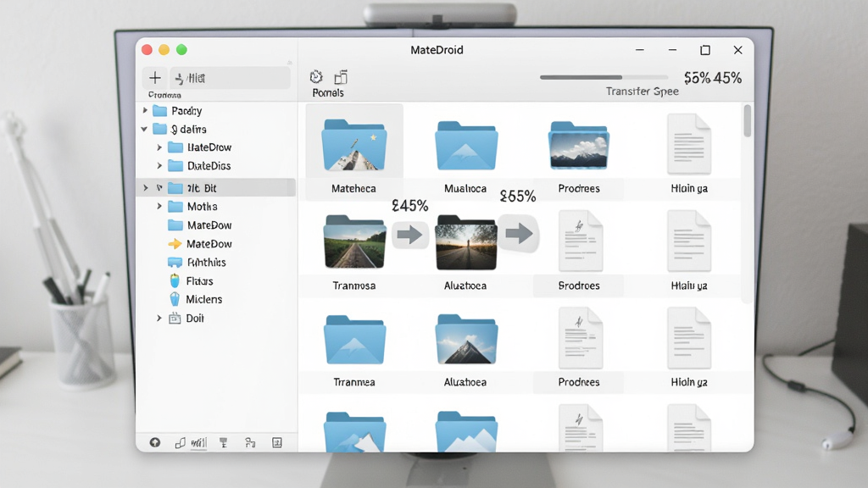868x488 pixels.
Task: Open the Mualioca folder
Action: [x=466, y=146]
